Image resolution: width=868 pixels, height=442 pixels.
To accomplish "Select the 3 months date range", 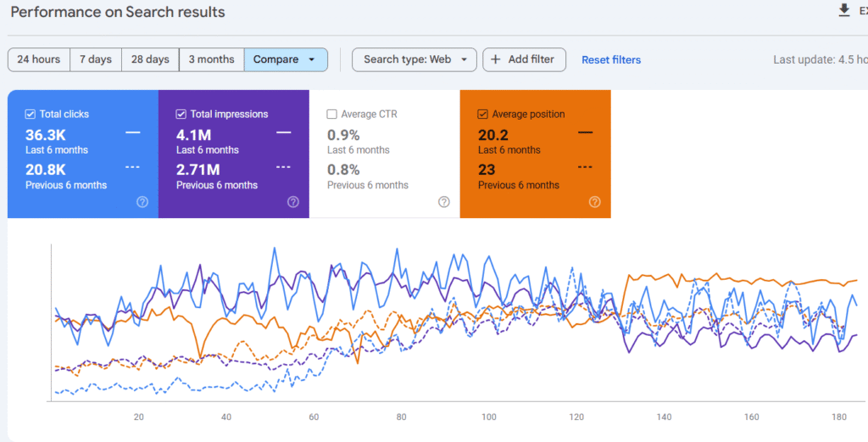I will [x=211, y=59].
